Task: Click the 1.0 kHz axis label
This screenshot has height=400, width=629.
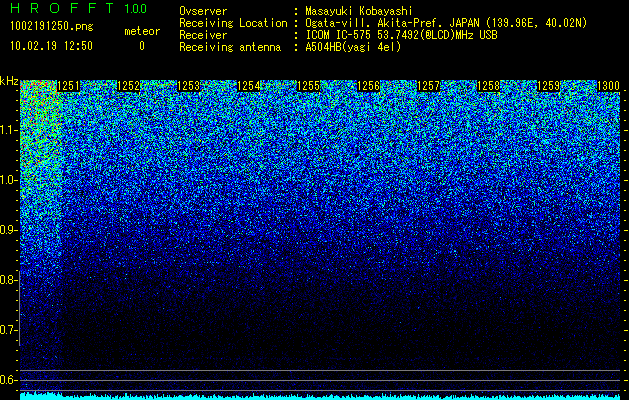Action: tap(9, 180)
